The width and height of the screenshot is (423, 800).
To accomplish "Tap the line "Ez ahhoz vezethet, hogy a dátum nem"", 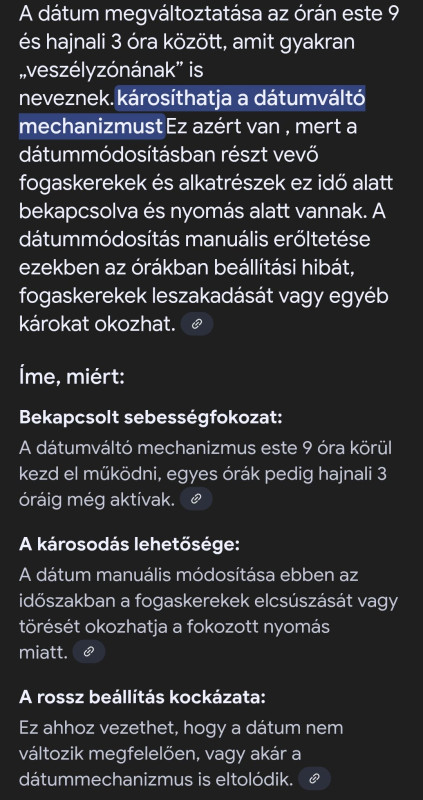I will coord(181,727).
